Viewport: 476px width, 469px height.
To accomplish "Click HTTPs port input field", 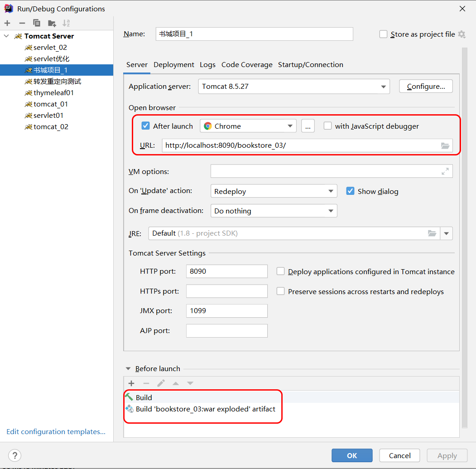I will point(227,291).
